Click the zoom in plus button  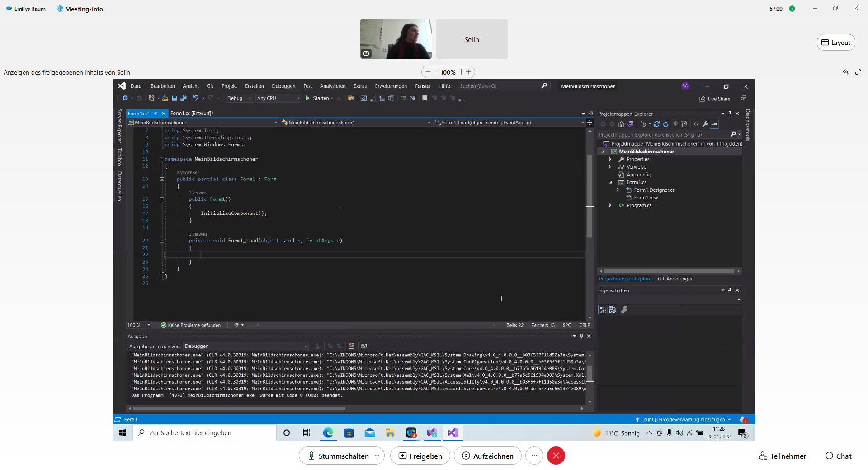tap(468, 72)
